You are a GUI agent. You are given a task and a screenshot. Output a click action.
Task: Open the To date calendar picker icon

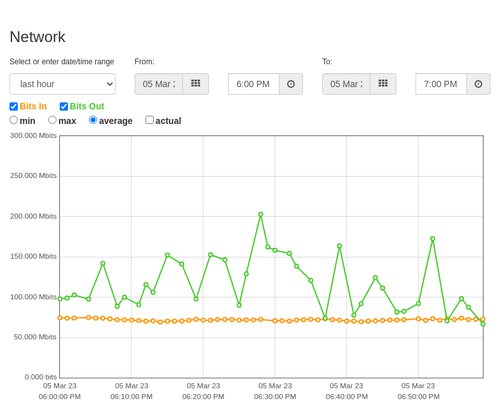[383, 83]
